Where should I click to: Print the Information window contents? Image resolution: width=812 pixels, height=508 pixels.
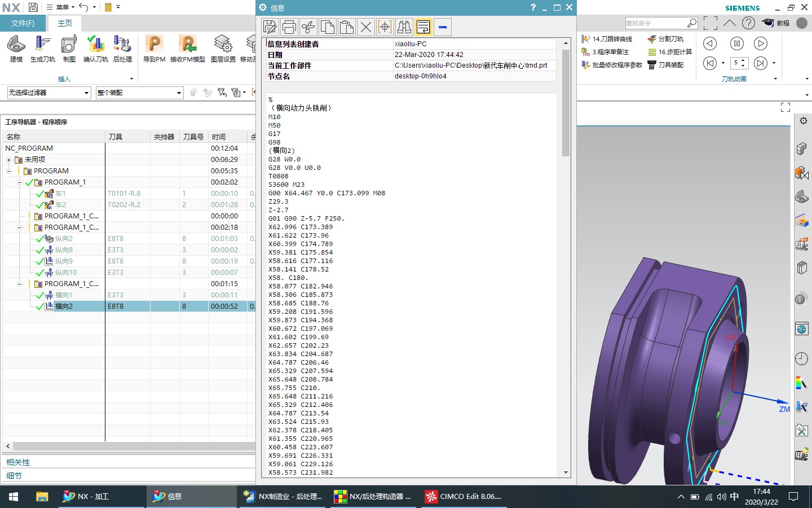[x=289, y=27]
